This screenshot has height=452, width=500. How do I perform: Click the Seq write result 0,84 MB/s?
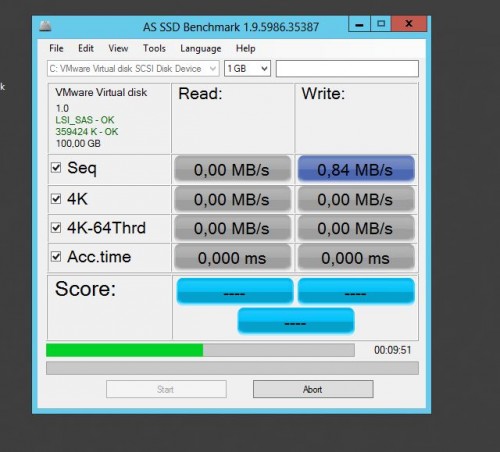coord(356,169)
